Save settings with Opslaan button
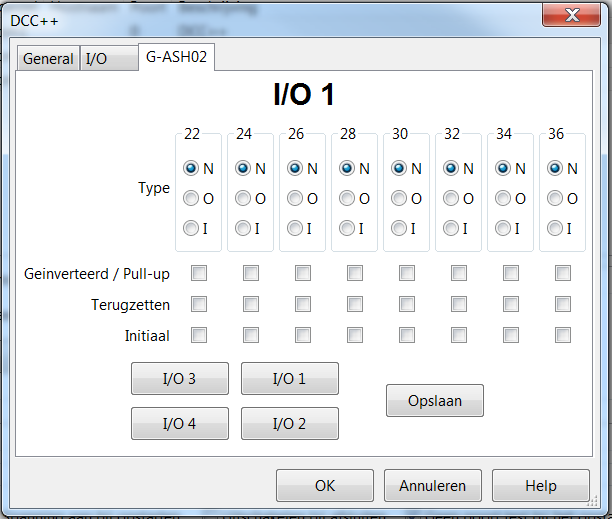The image size is (612, 519). (435, 401)
